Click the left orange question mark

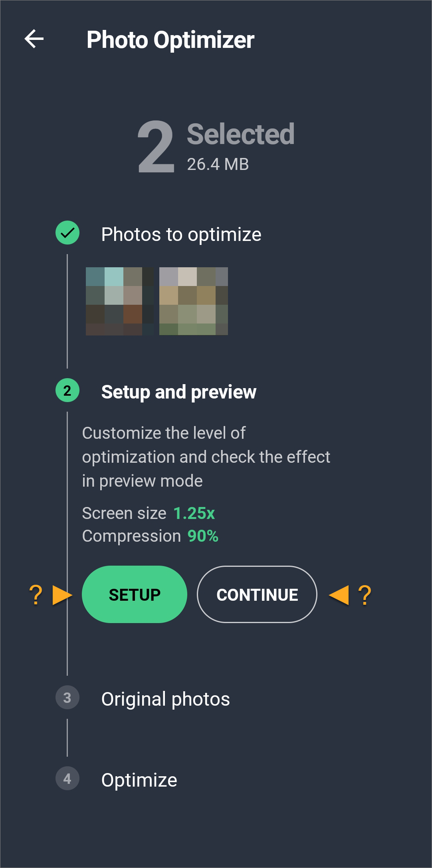[36, 595]
